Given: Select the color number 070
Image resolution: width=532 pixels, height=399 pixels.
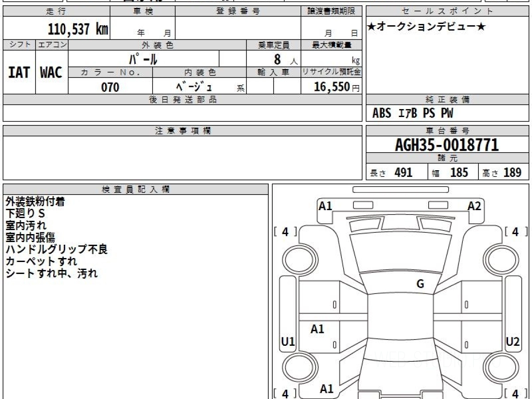Looking at the screenshot, I should [110, 87].
